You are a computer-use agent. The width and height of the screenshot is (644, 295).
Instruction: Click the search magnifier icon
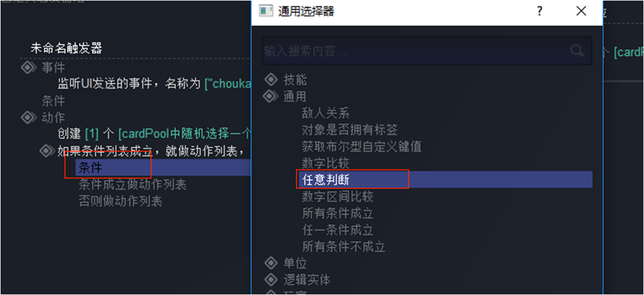click(x=577, y=51)
